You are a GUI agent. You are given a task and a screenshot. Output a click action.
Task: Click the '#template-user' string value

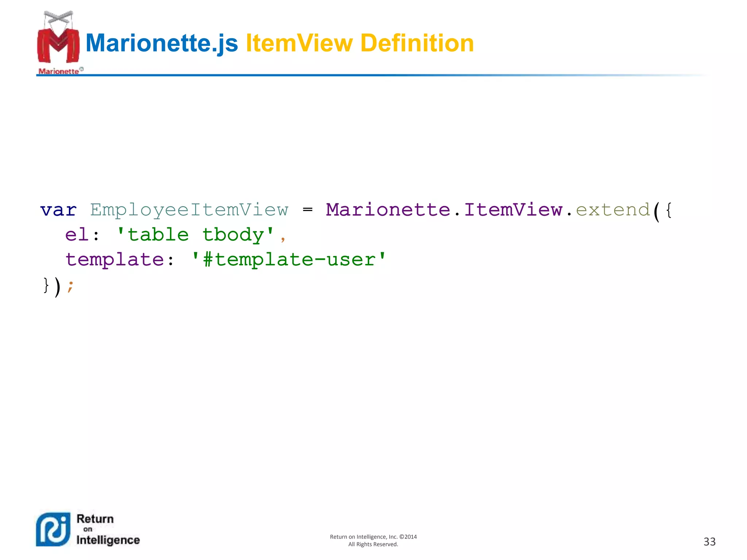pos(289,260)
